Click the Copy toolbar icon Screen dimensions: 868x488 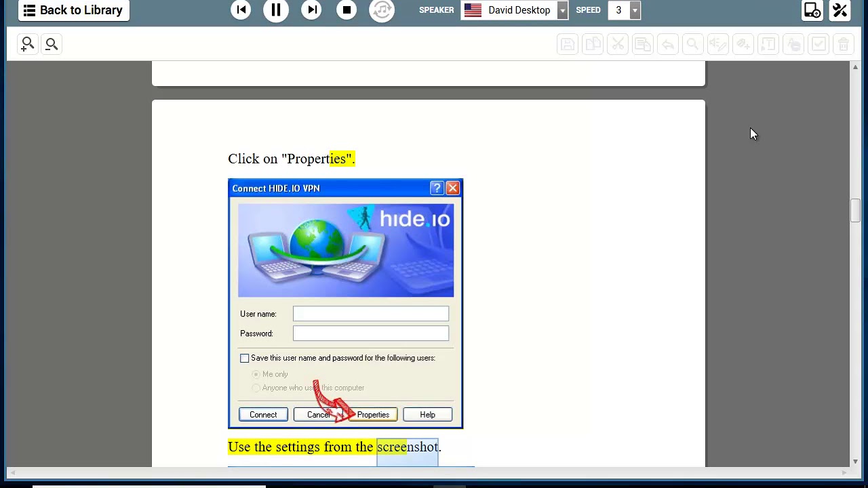593,45
